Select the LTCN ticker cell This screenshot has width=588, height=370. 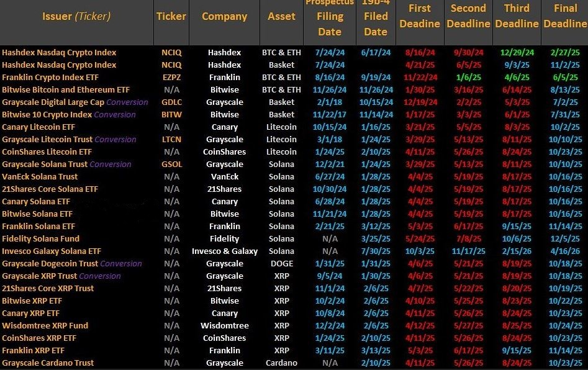click(172, 140)
